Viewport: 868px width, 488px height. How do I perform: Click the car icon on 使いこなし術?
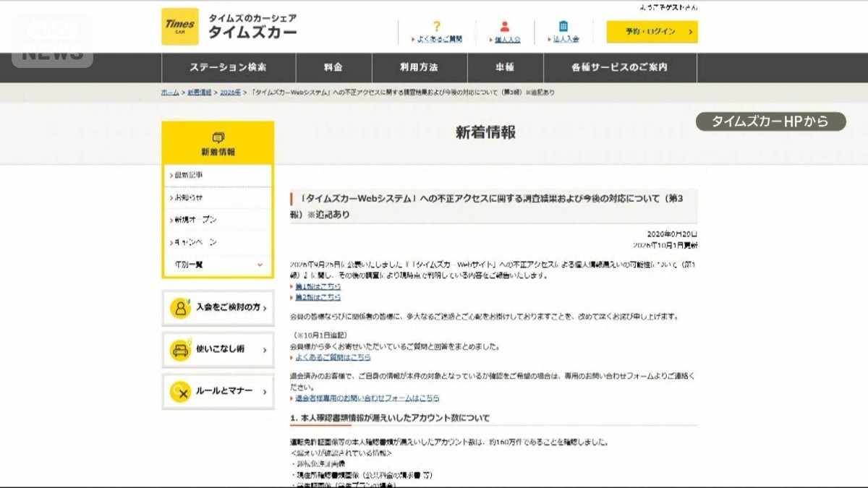tap(180, 350)
